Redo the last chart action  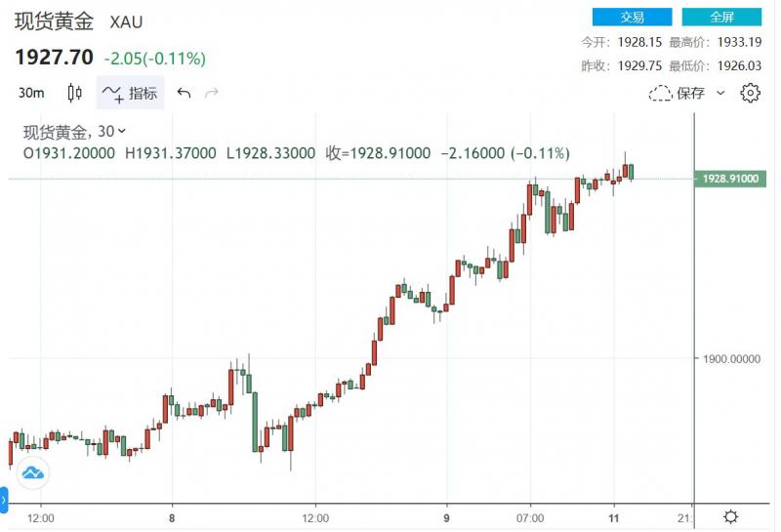pos(212,93)
